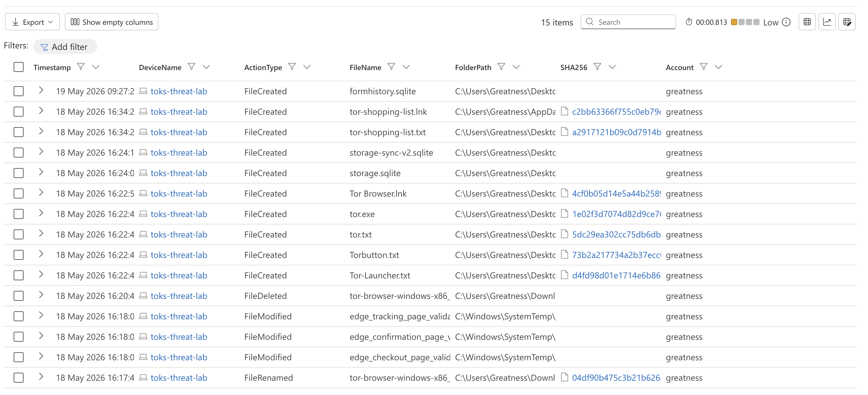Click the orange resource usage indicator block
868x395 pixels.
click(x=734, y=22)
